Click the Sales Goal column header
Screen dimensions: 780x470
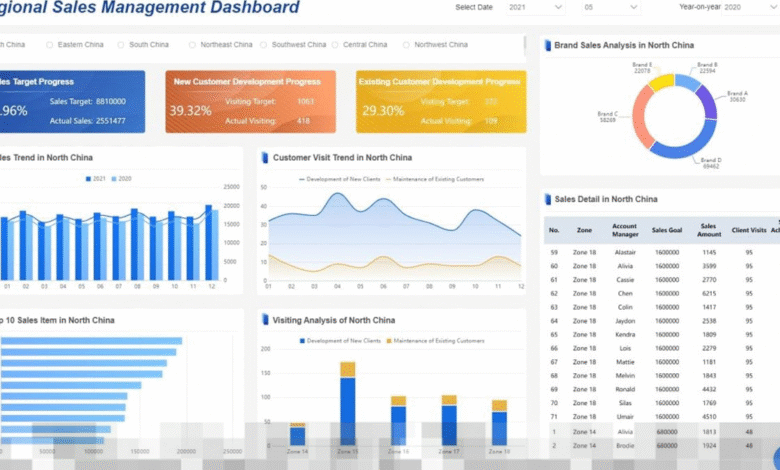pyautogui.click(x=666, y=230)
